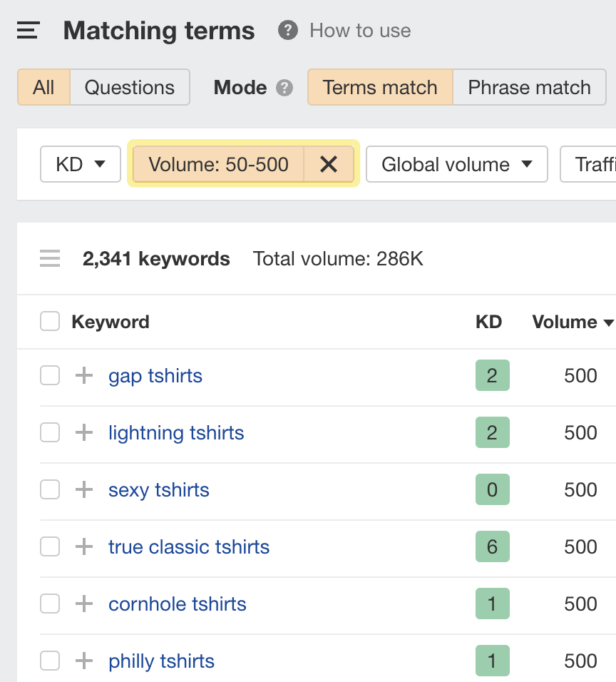
Task: Click the green KD badge for 'true classic tshirts'
Action: click(492, 546)
